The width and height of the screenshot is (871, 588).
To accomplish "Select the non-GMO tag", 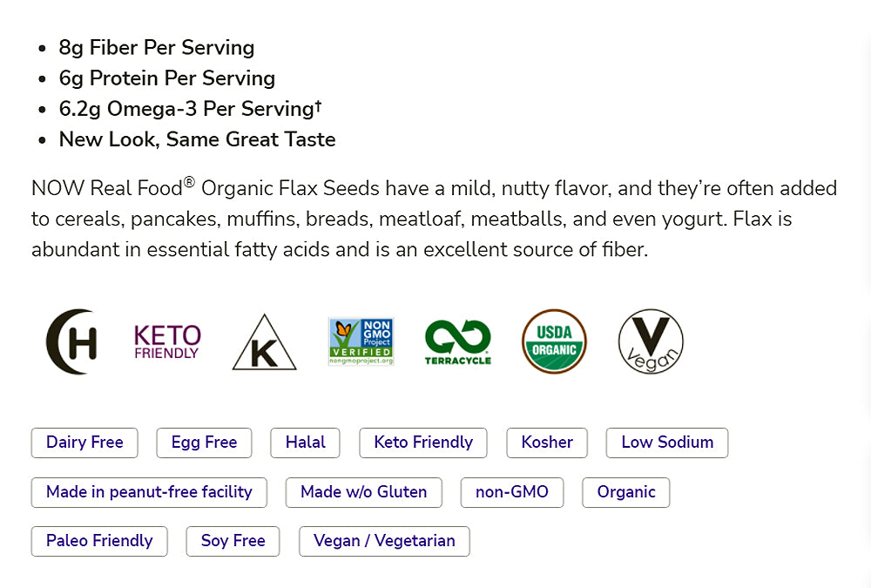I will pyautogui.click(x=512, y=492).
